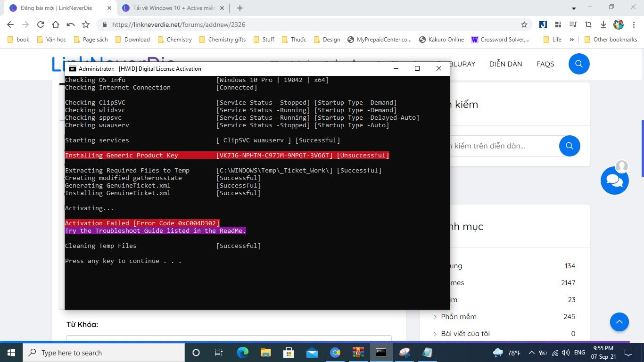The height and width of the screenshot is (362, 644).
Task: Click the sidebar search submit magnifier button
Action: tap(569, 146)
